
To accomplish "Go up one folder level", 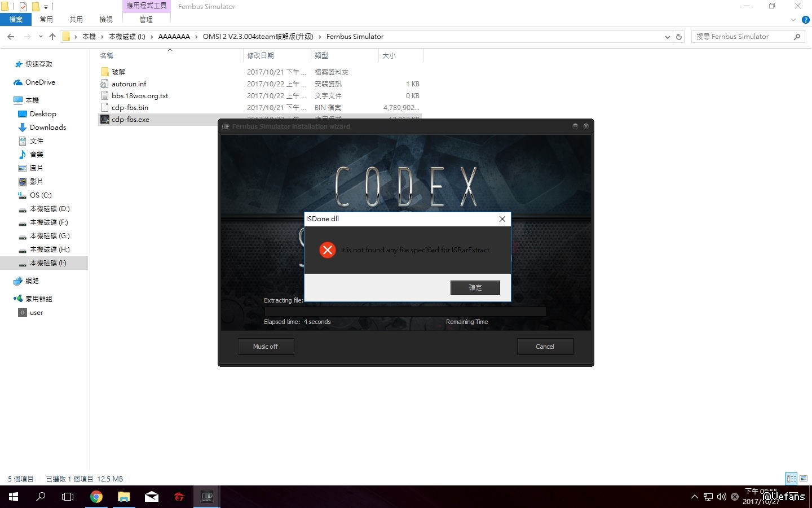I will click(52, 37).
